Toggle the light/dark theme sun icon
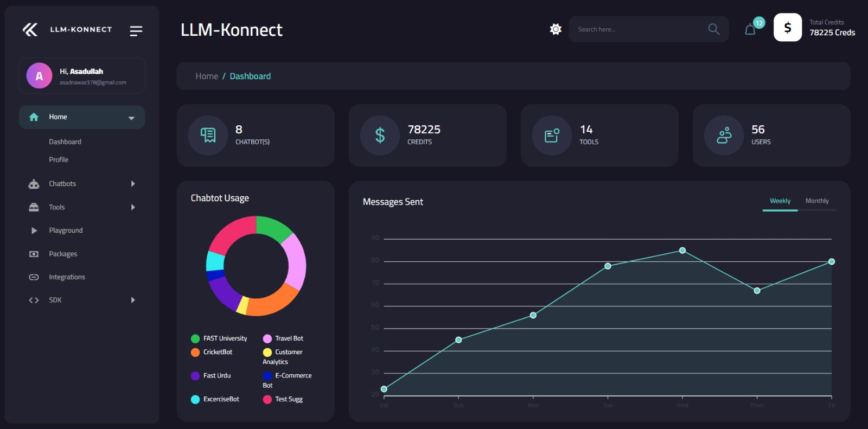Image resolution: width=868 pixels, height=429 pixels. click(x=556, y=29)
